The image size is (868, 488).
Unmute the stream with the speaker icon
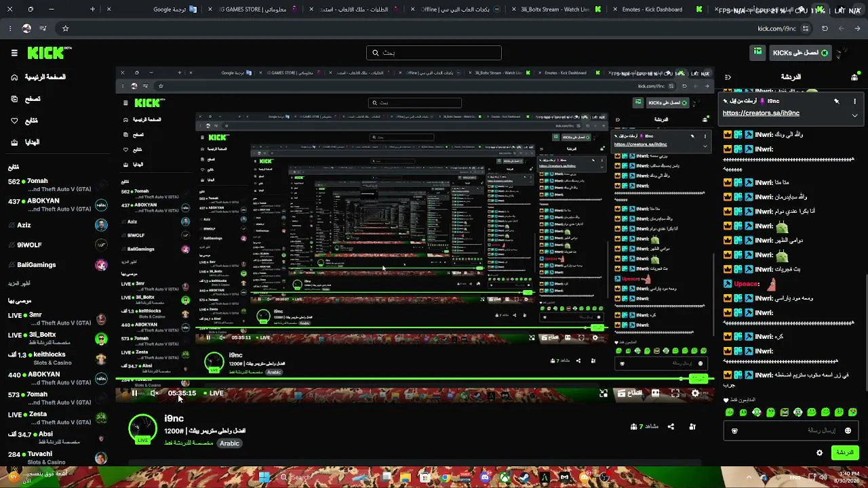click(x=155, y=393)
